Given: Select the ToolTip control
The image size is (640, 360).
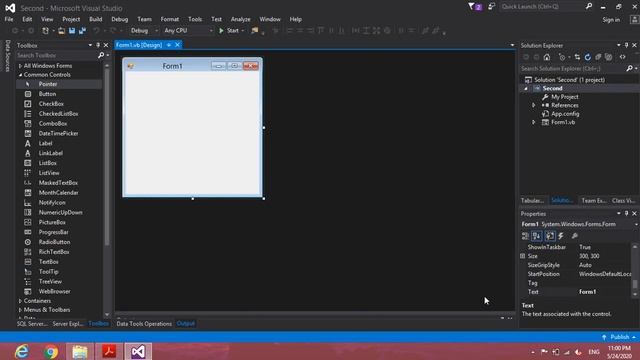Looking at the screenshot, I should (x=49, y=271).
